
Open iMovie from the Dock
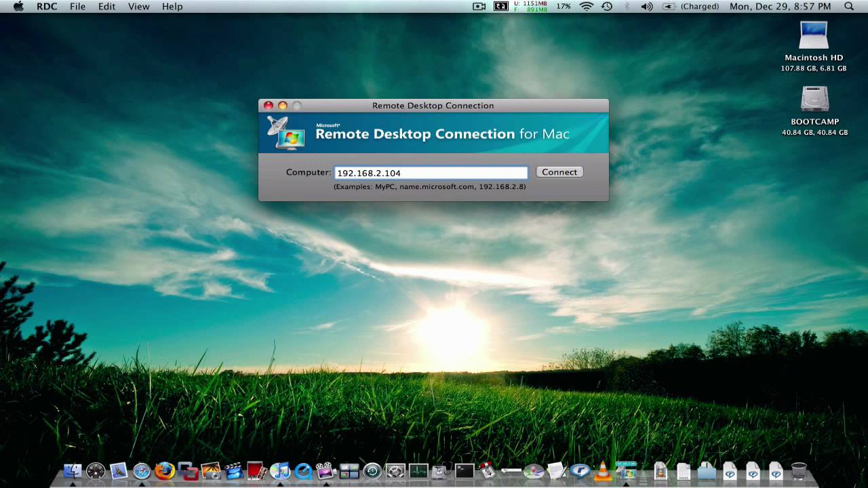[234, 470]
